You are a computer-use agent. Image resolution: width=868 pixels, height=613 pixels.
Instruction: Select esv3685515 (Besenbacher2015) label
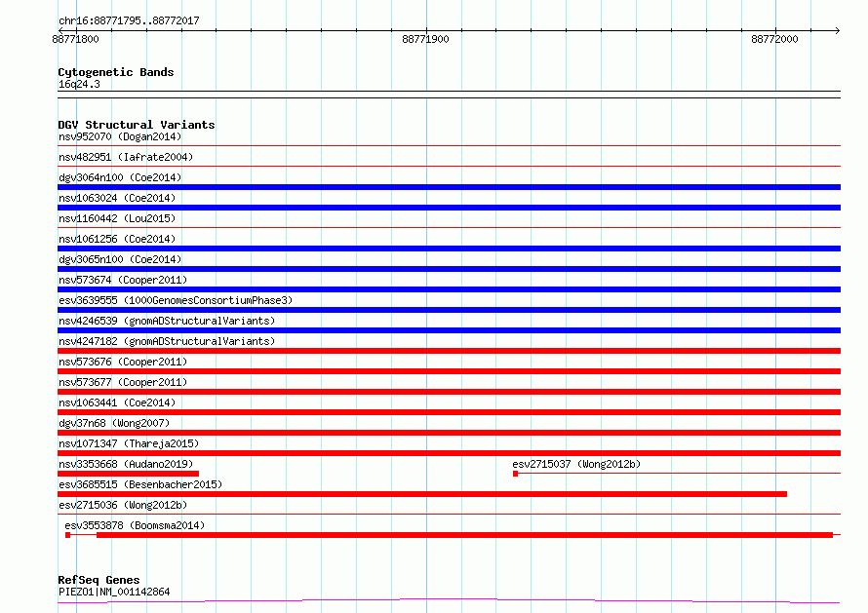tap(140, 484)
